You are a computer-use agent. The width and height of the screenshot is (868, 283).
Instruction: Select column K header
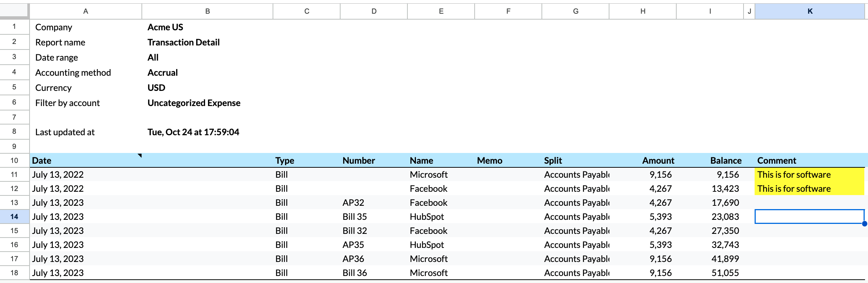pos(810,11)
